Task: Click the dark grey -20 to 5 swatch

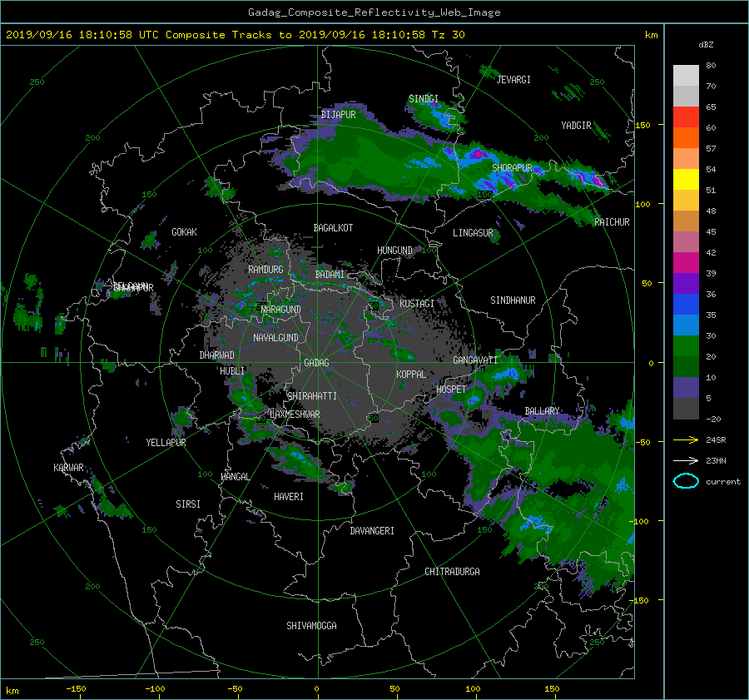Action: coord(686,409)
